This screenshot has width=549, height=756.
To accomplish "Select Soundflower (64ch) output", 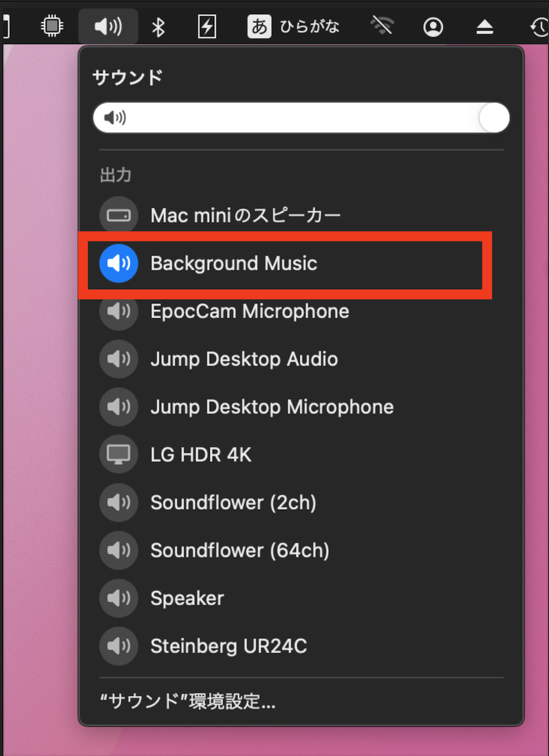I will pos(239,550).
